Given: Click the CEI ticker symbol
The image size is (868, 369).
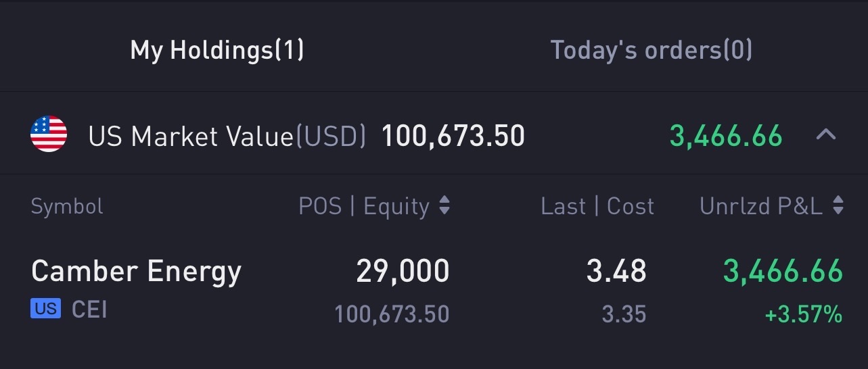Looking at the screenshot, I should click(x=90, y=310).
